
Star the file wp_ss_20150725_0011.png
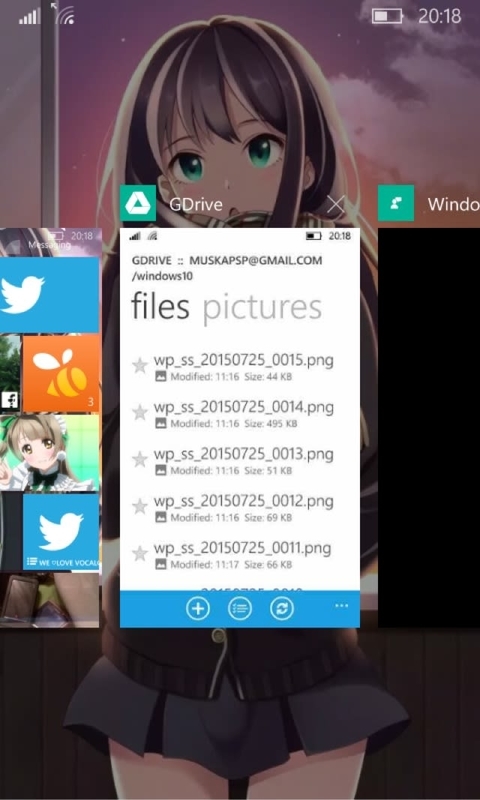tap(140, 553)
